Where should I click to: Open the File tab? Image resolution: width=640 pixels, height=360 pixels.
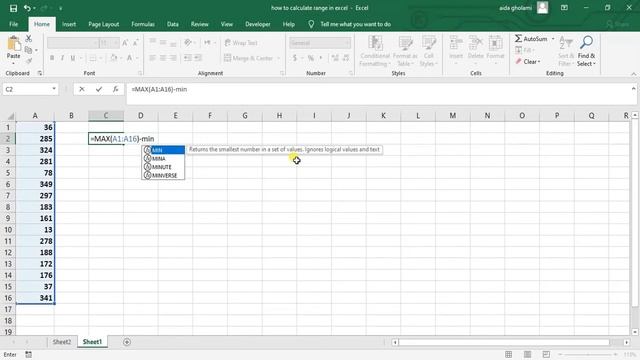point(13,24)
